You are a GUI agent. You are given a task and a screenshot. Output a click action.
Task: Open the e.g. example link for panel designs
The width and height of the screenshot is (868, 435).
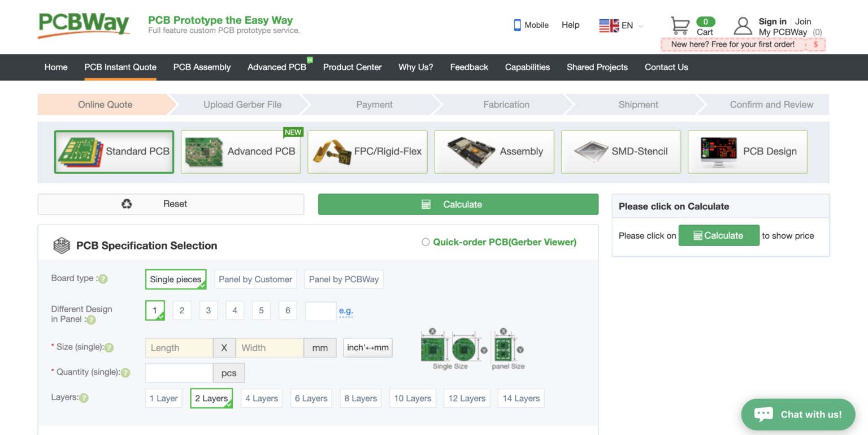pos(346,311)
